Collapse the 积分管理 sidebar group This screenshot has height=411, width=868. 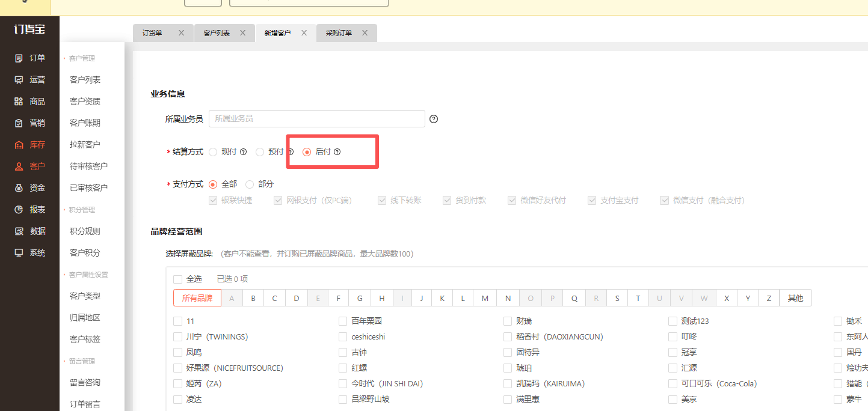click(82, 210)
